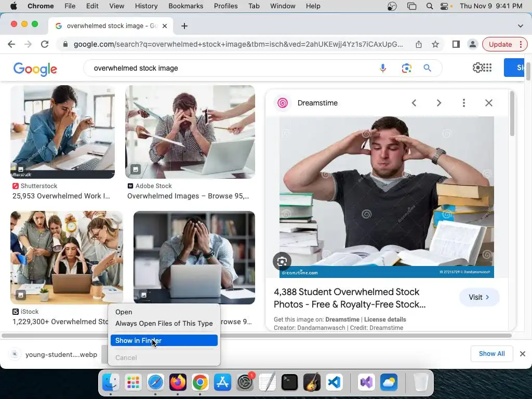Go to Google homepage via logo
The height and width of the screenshot is (399, 532).
pos(35,69)
